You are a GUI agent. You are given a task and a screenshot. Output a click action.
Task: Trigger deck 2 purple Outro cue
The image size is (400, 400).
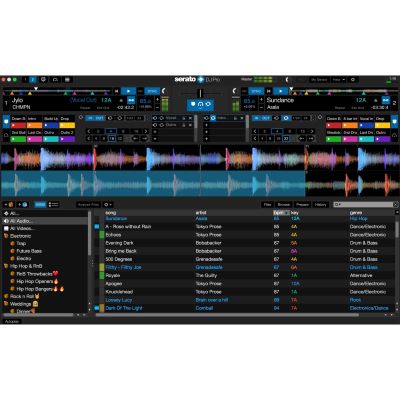pyautogui.click(x=382, y=139)
